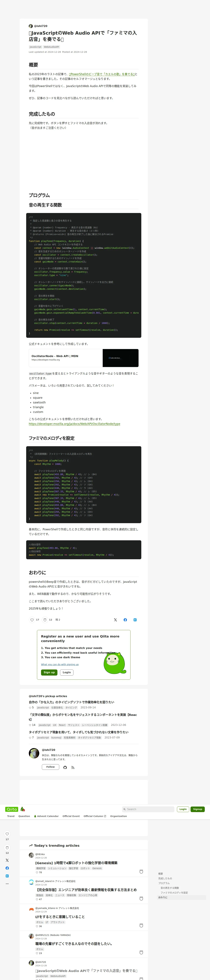
Task: Jump to 概要 in table of contents
Action: 160,874
